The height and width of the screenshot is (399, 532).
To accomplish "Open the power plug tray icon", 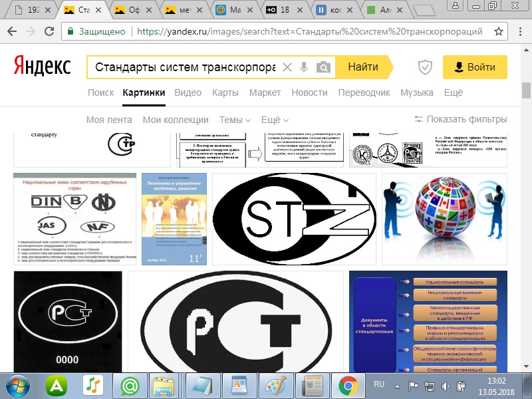I will pyautogui.click(x=462, y=386).
